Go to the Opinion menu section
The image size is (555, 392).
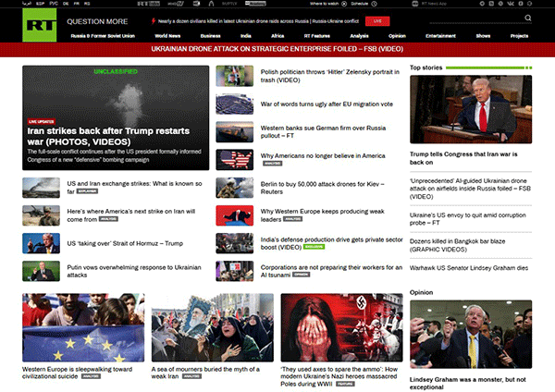point(397,36)
